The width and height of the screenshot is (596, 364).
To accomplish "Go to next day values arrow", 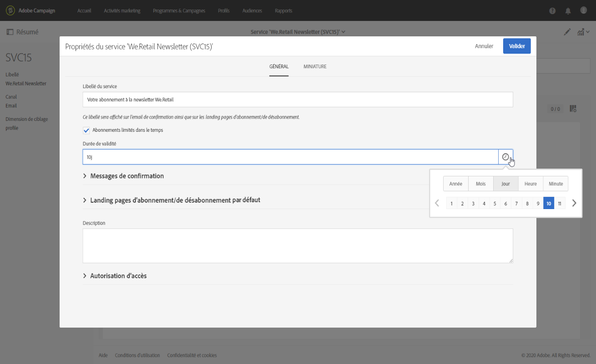I will 574,203.
